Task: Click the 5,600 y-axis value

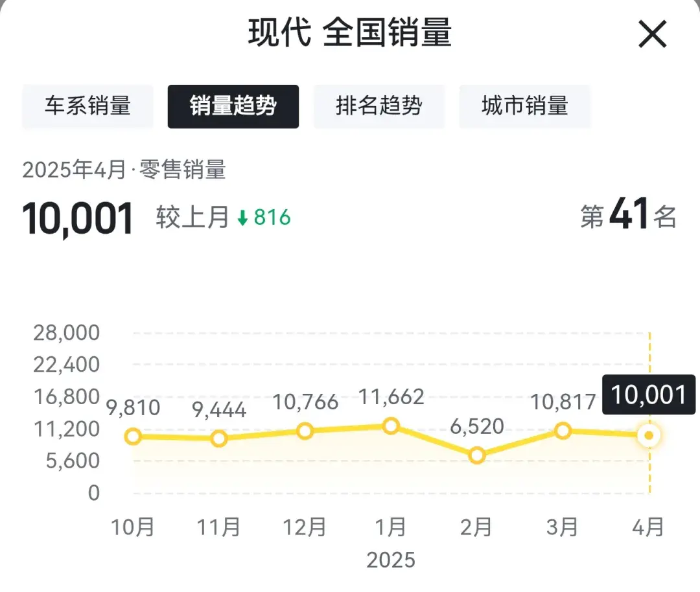Action: (73, 461)
